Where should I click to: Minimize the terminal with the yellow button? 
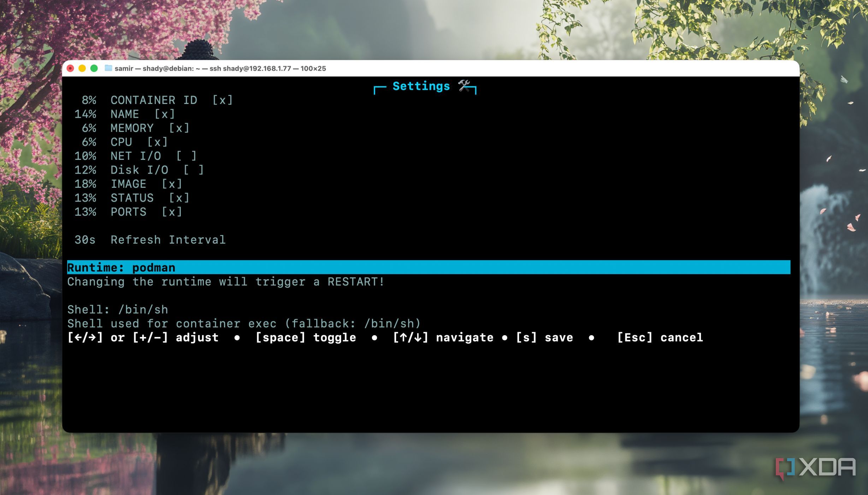point(82,68)
